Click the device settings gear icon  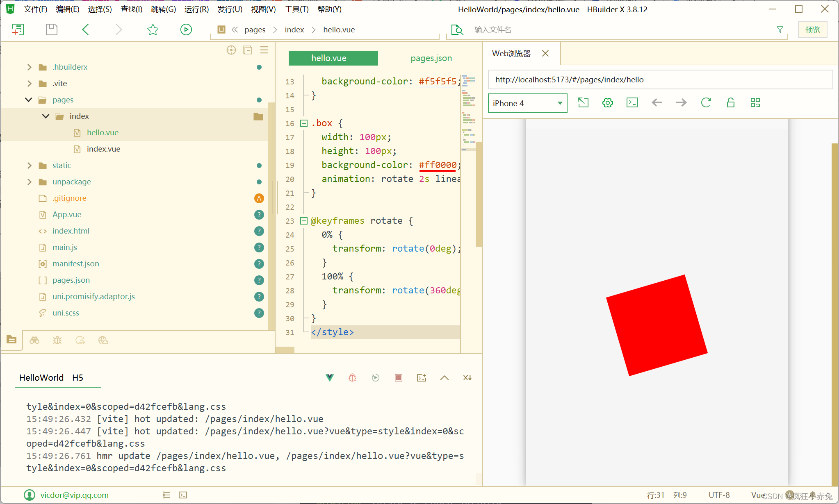coord(608,103)
